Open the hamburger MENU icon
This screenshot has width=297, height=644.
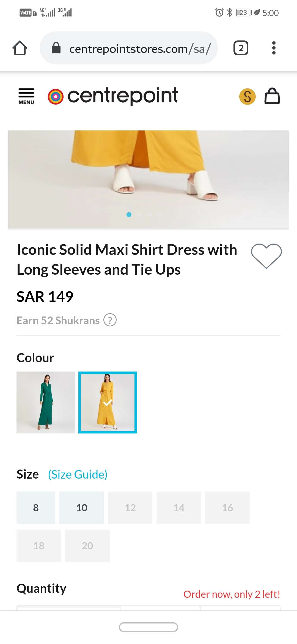pyautogui.click(x=26, y=96)
